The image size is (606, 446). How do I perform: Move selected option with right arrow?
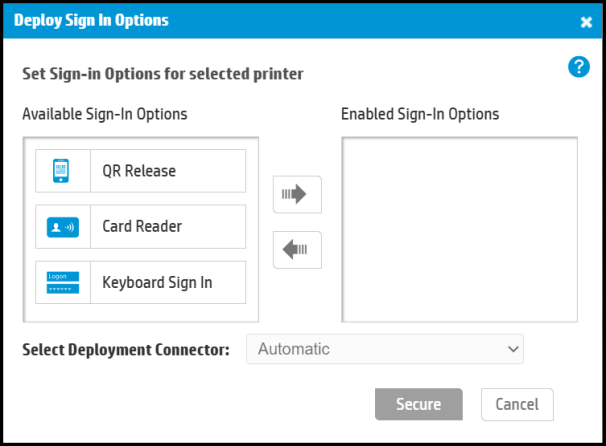click(297, 195)
